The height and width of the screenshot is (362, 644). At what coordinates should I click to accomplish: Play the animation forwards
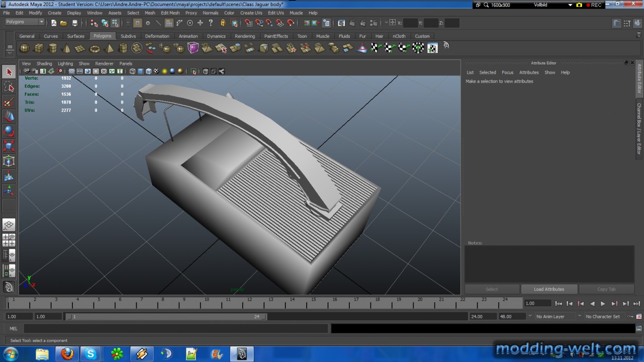coord(603,304)
